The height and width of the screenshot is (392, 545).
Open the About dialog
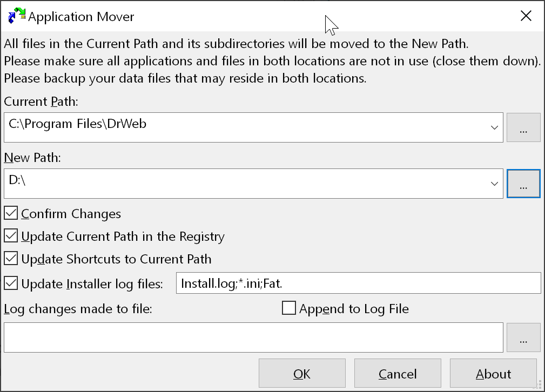tap(493, 373)
